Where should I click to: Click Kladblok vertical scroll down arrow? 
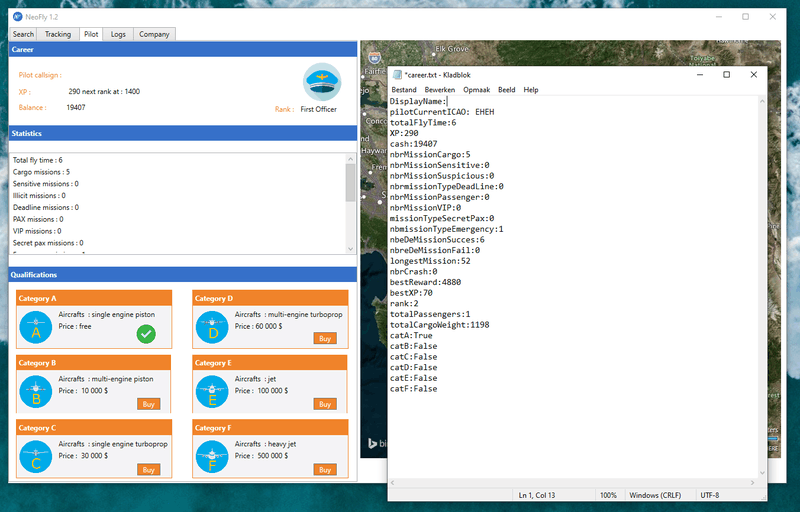click(x=762, y=473)
